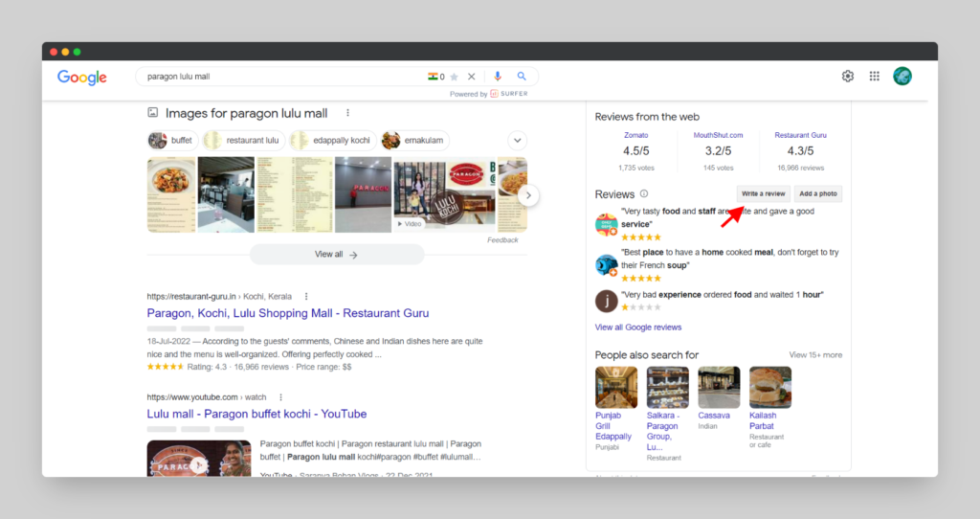Clear the search box with the X icon
This screenshot has width=980, height=519.
[471, 77]
